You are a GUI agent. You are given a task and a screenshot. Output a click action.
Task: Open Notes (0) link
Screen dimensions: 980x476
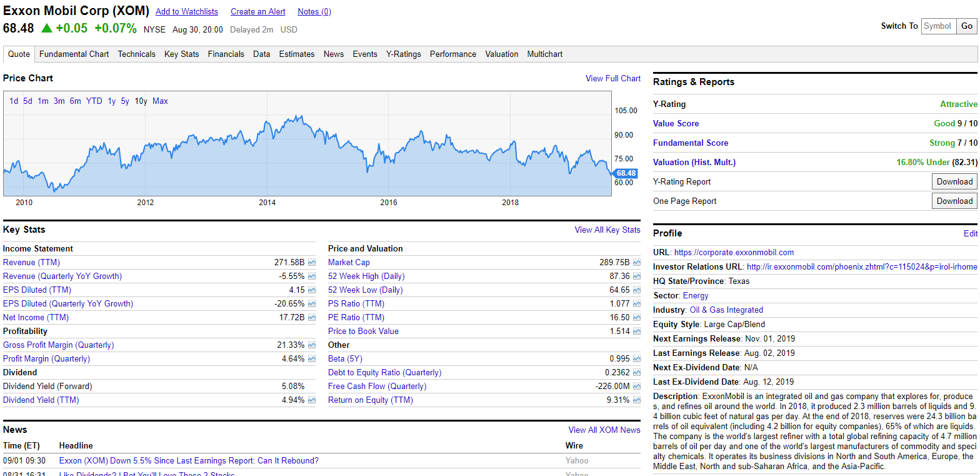coord(314,12)
